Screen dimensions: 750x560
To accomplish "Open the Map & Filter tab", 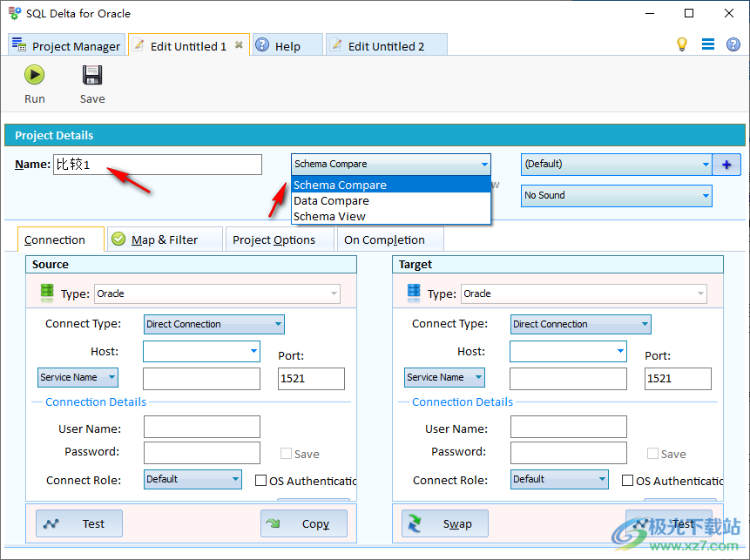I will (x=165, y=240).
